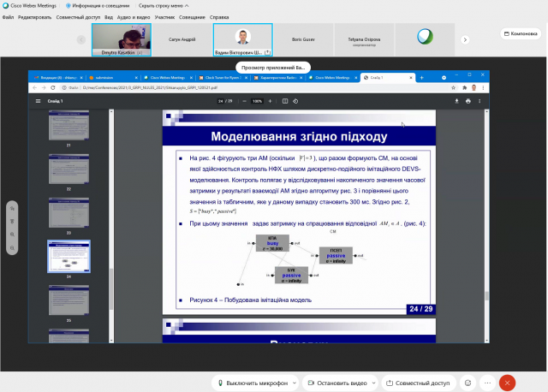Show next participants with right arrow
The height and width of the screenshot is (392, 548).
pos(465,40)
